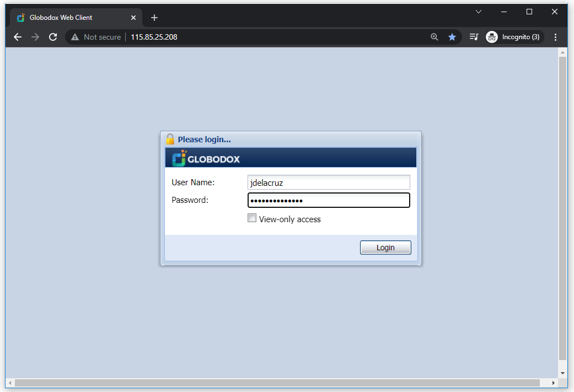Click the vertical scrollbar thumb
574x392 pixels.
point(562,208)
